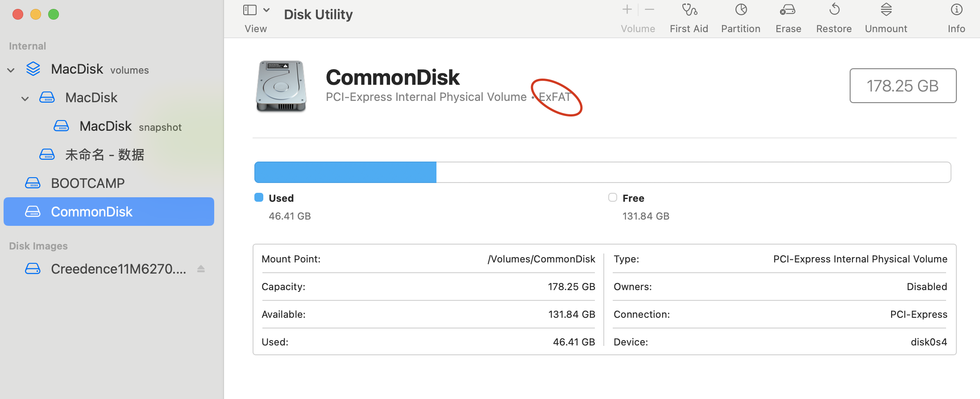This screenshot has height=399, width=980.
Task: Click the blue used-space portion of the bar
Action: pos(345,172)
